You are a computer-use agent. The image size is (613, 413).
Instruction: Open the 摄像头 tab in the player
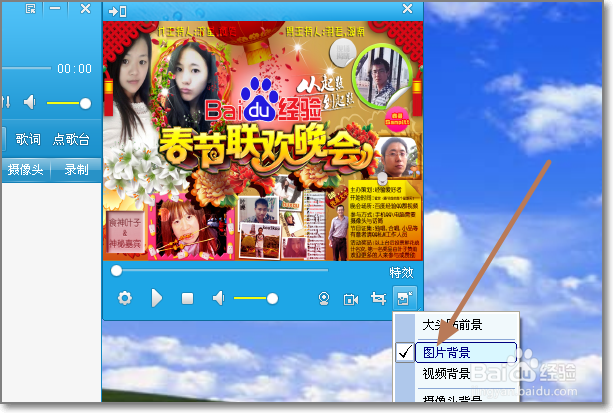click(25, 170)
